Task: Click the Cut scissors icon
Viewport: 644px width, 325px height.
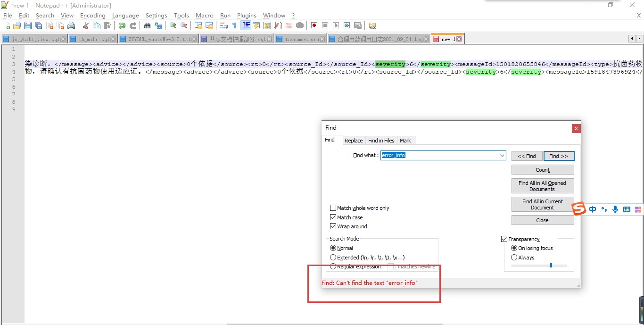Action: click(x=86, y=25)
